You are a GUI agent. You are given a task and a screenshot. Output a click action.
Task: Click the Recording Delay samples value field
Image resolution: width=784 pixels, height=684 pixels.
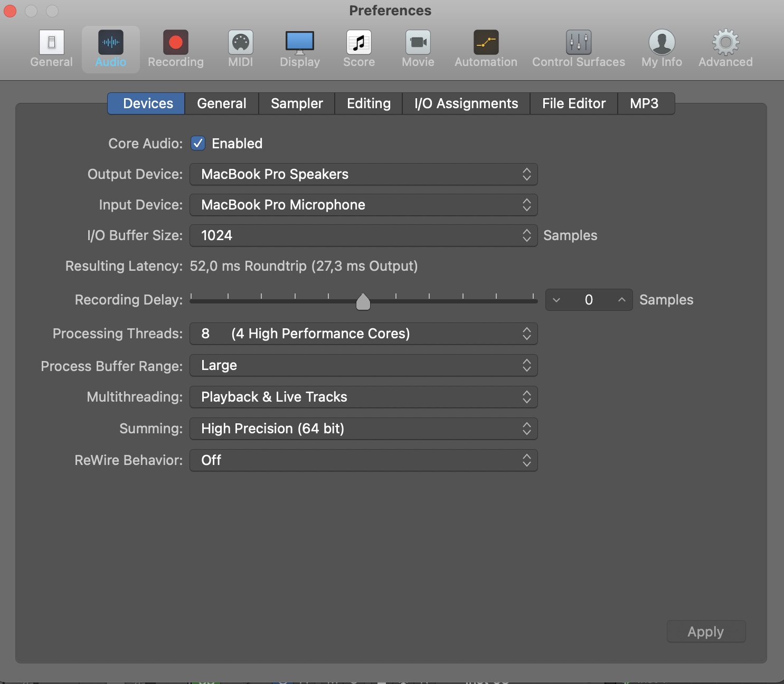point(589,300)
